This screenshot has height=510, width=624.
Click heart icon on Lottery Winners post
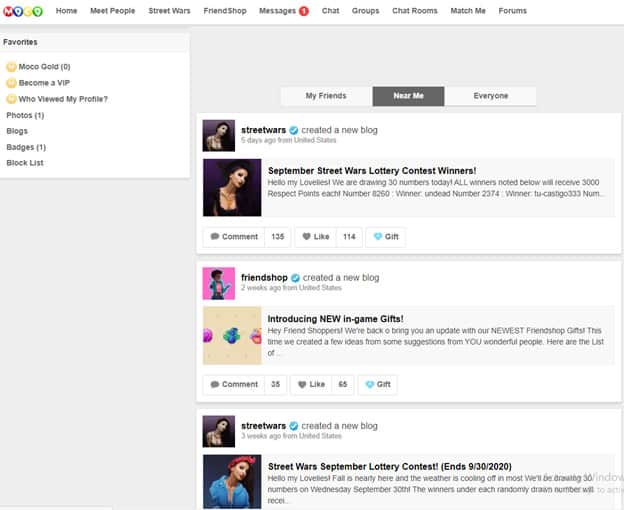coord(306,236)
